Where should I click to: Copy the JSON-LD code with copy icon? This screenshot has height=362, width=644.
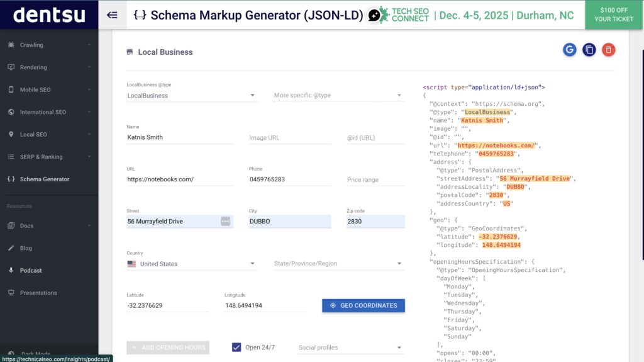[x=589, y=50]
